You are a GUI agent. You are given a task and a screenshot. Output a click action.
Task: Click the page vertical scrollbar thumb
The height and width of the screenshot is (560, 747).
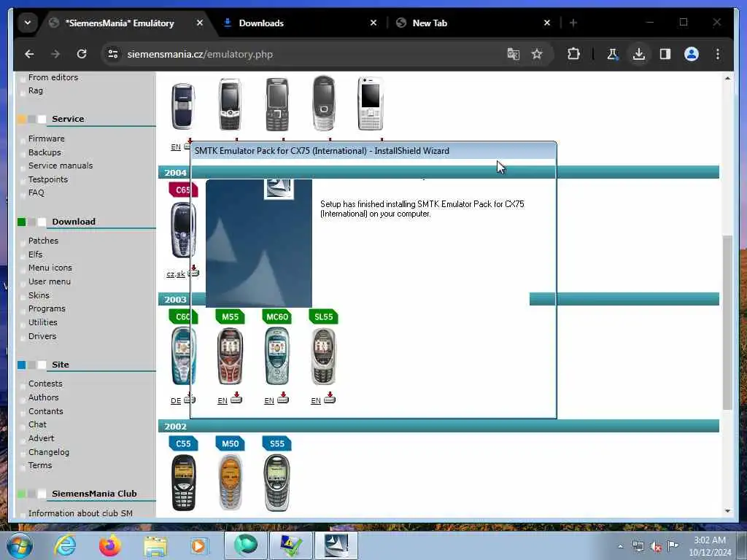[x=727, y=322]
